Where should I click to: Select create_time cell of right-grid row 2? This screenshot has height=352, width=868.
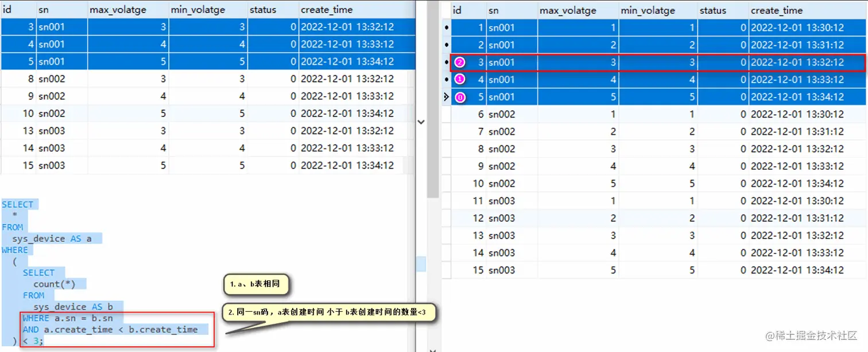coord(807,45)
